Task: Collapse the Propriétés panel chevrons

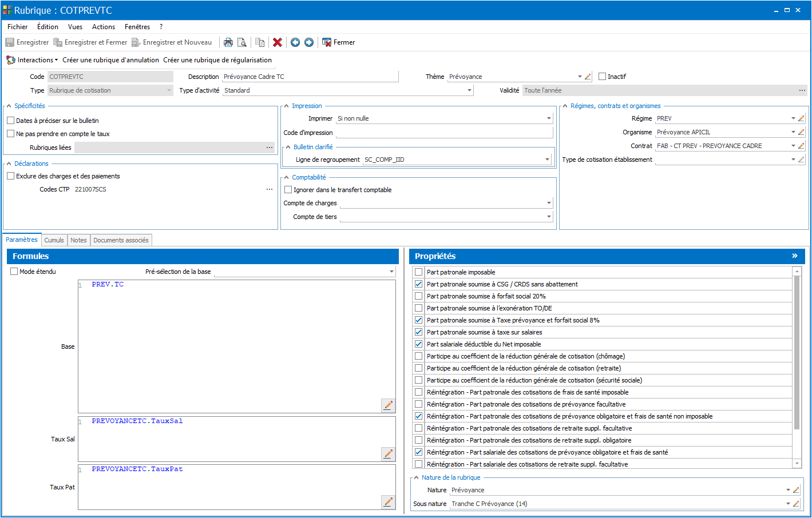Action: coord(794,256)
